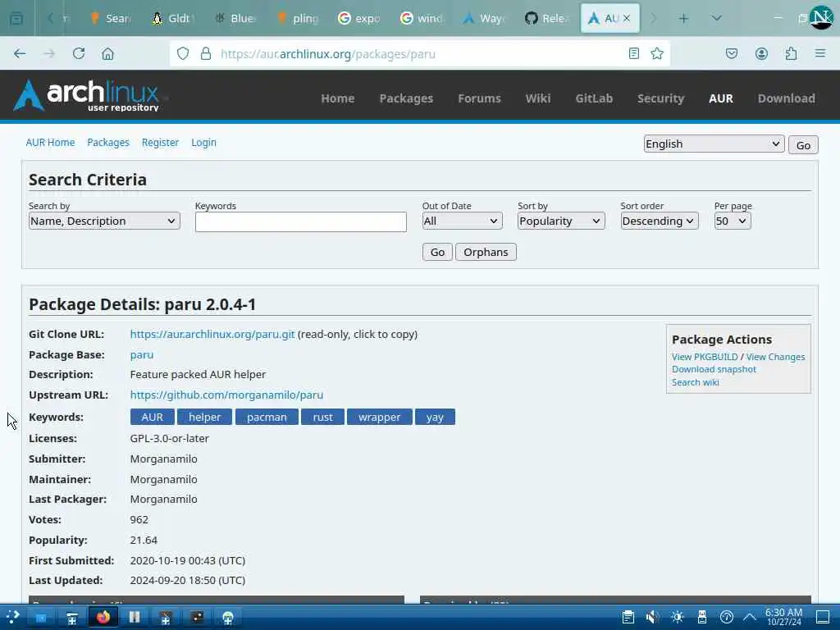
Task: Click Download snapshot
Action: (x=714, y=369)
